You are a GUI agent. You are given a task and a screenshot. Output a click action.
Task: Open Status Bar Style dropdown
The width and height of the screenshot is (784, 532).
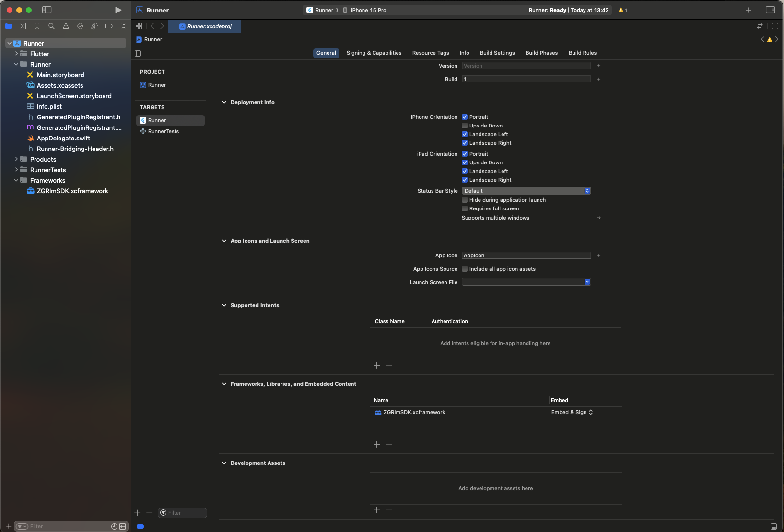[x=526, y=191]
